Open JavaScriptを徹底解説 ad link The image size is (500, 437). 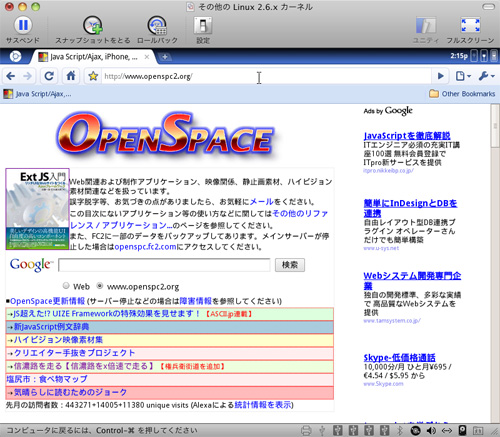point(407,136)
